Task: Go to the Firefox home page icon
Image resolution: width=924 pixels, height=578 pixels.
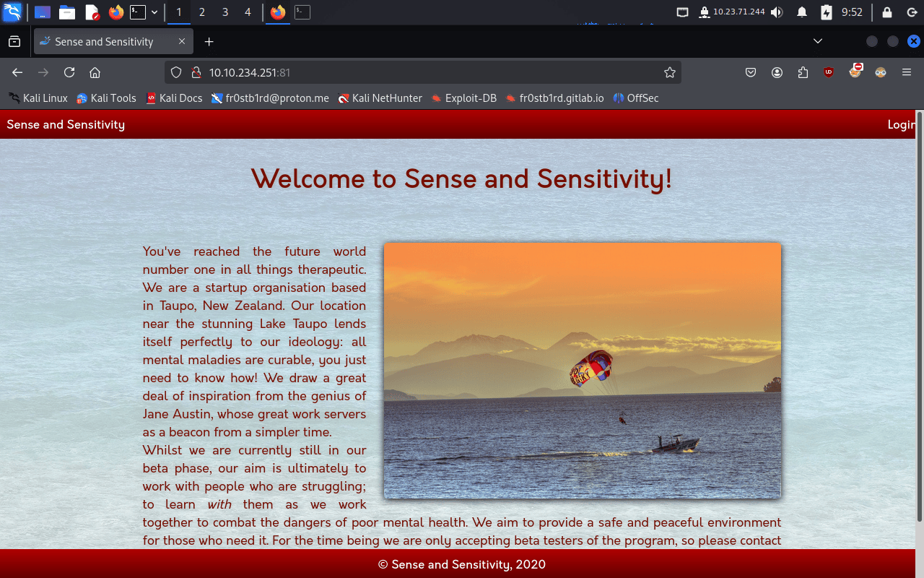Action: click(x=95, y=72)
